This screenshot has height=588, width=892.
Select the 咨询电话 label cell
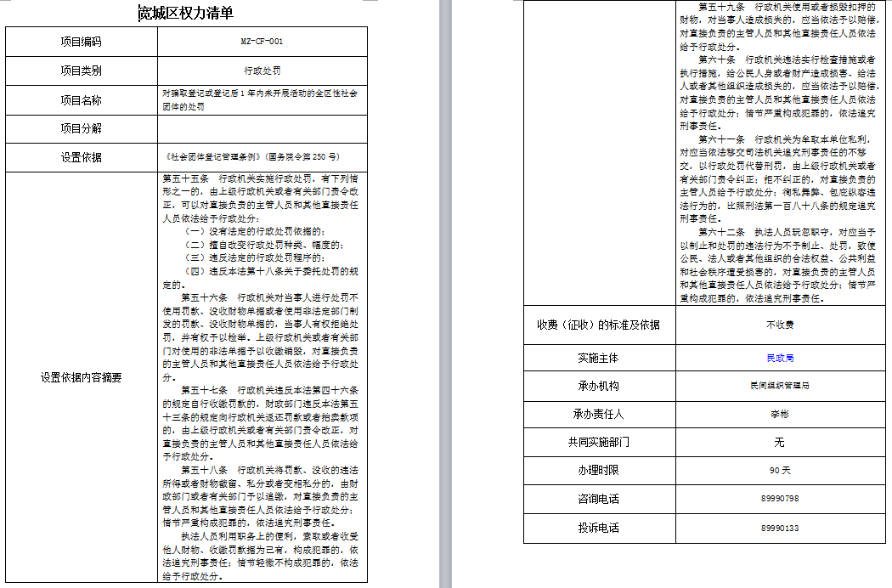click(x=598, y=499)
